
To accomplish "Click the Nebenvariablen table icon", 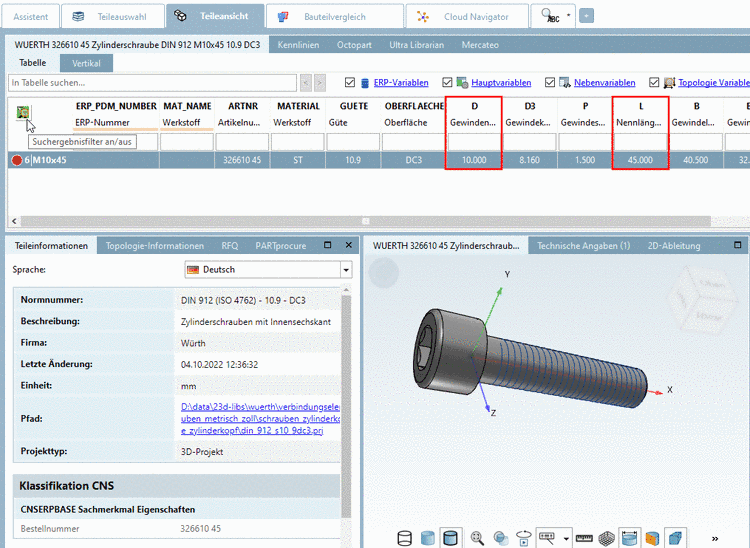I will coord(565,83).
